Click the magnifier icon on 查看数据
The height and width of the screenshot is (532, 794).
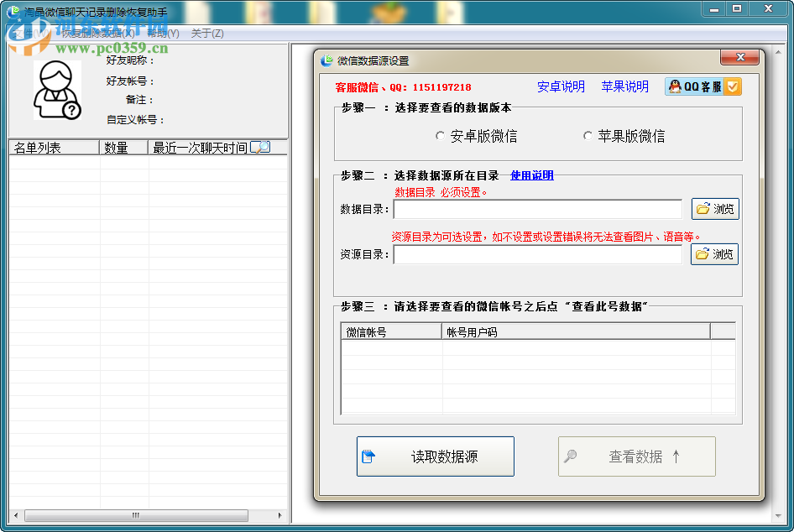571,456
